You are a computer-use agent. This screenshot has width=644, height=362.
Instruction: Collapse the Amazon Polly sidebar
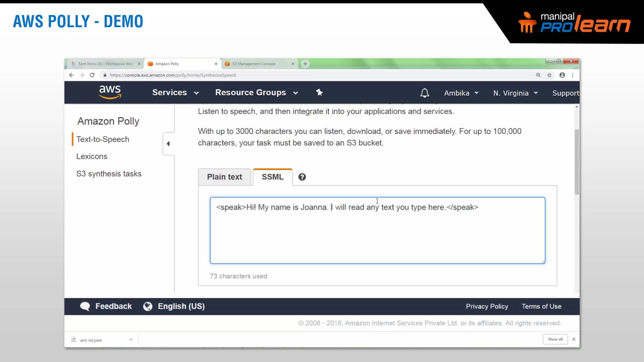[x=168, y=143]
